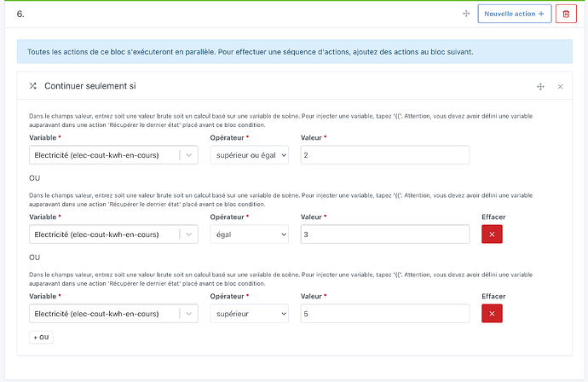Open the égal operator dropdown
Viewport: 588px width, 382px height.
tap(249, 234)
